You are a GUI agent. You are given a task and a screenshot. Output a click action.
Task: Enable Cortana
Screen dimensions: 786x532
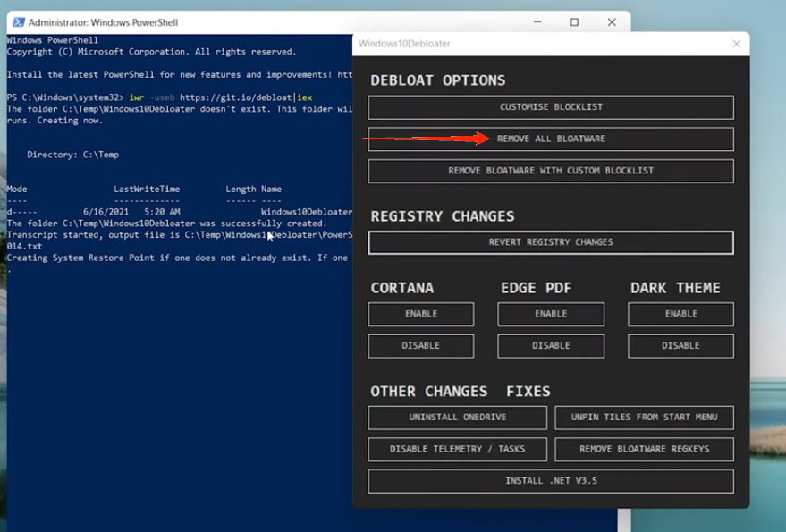[420, 314]
